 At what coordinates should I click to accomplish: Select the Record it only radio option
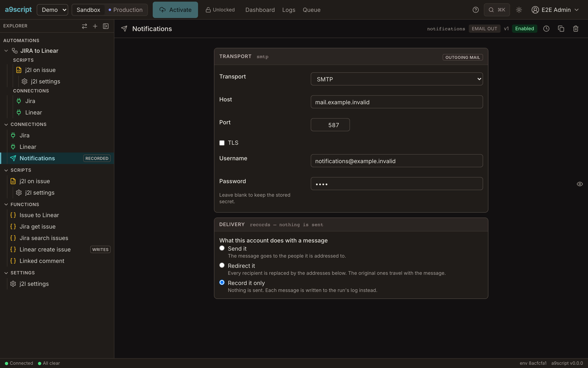click(222, 282)
